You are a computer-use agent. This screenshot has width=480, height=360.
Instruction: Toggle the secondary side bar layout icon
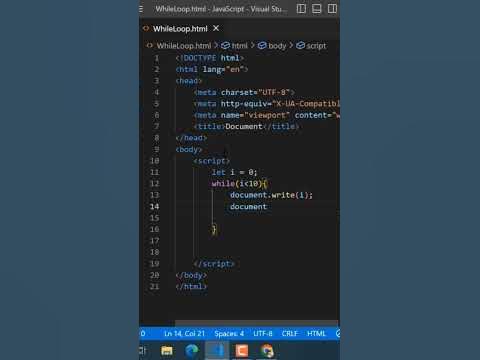click(x=332, y=9)
